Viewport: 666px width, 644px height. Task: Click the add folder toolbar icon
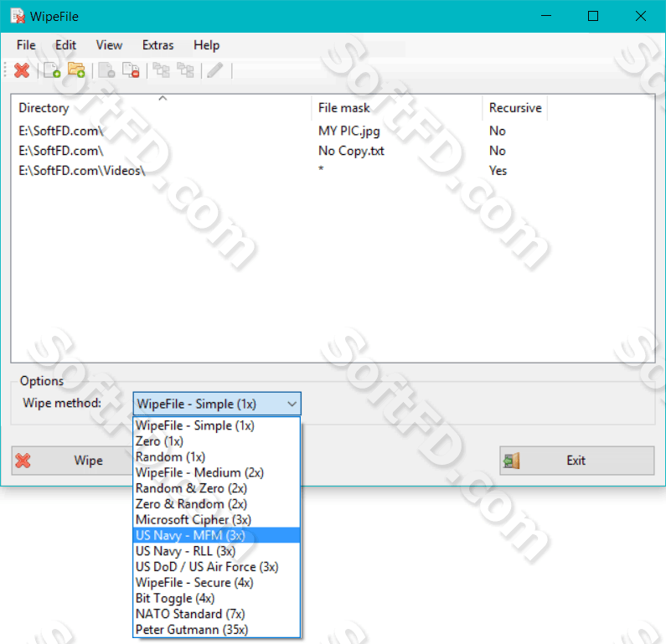tap(76, 70)
